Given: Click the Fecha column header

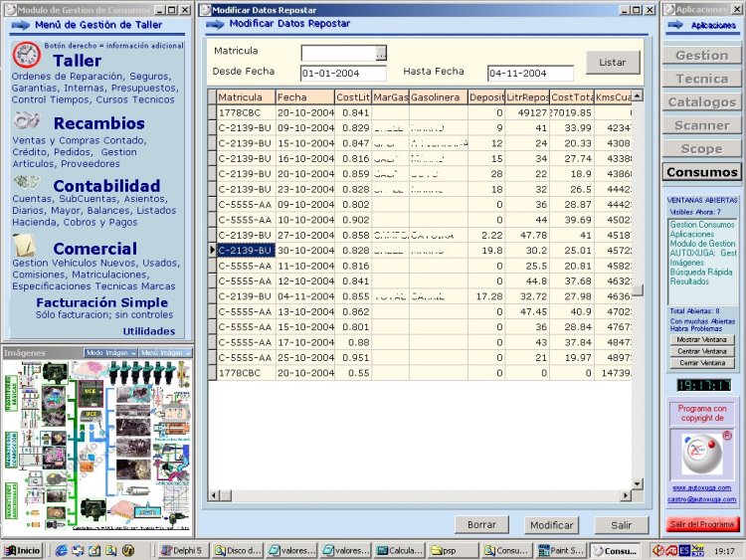Looking at the screenshot, I should tap(305, 97).
